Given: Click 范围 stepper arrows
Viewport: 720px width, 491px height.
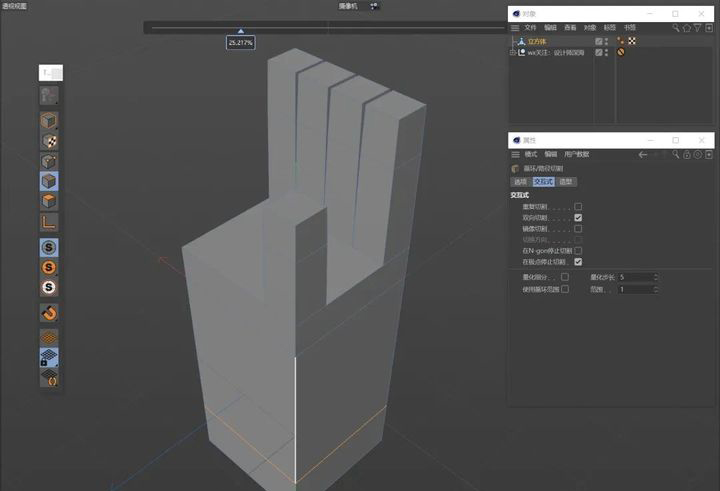Looking at the screenshot, I should 656,289.
